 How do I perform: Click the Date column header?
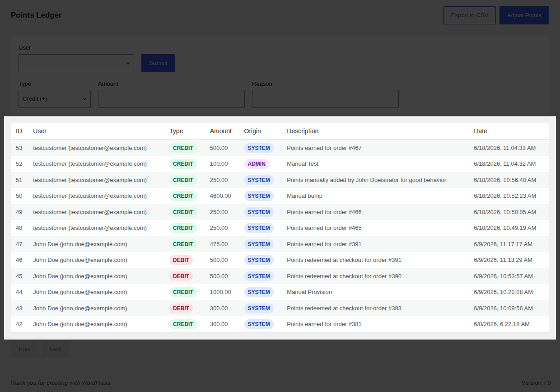[481, 131]
